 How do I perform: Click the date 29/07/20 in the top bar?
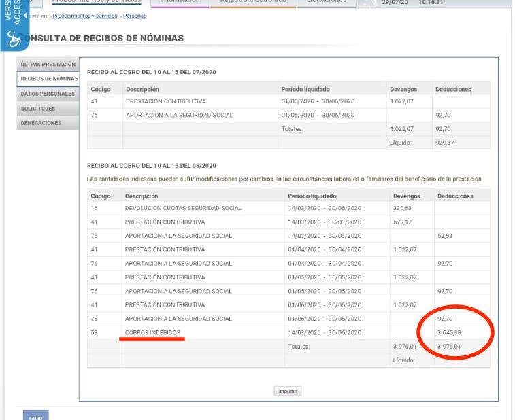click(x=395, y=2)
